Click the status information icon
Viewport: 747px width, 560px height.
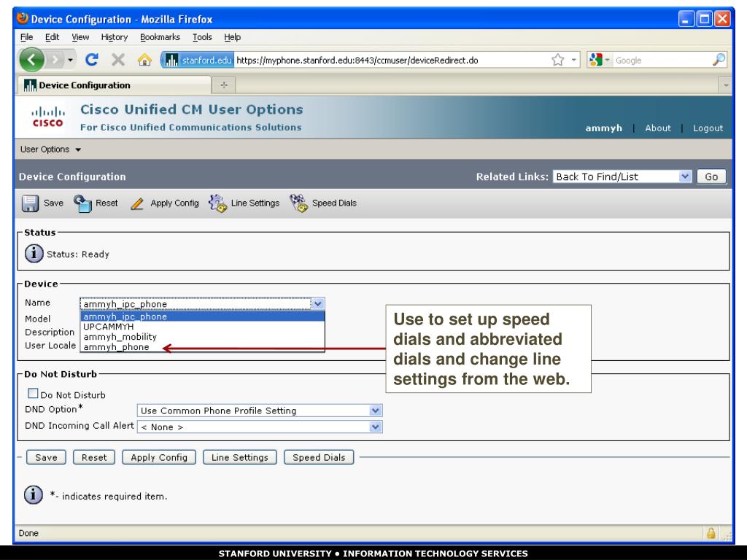click(34, 253)
